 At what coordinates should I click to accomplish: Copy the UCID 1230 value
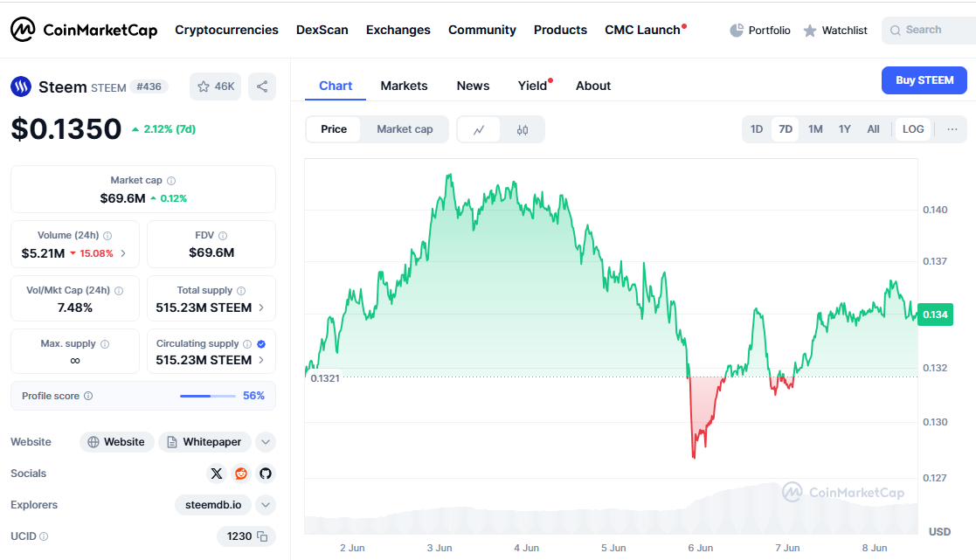pos(263,536)
